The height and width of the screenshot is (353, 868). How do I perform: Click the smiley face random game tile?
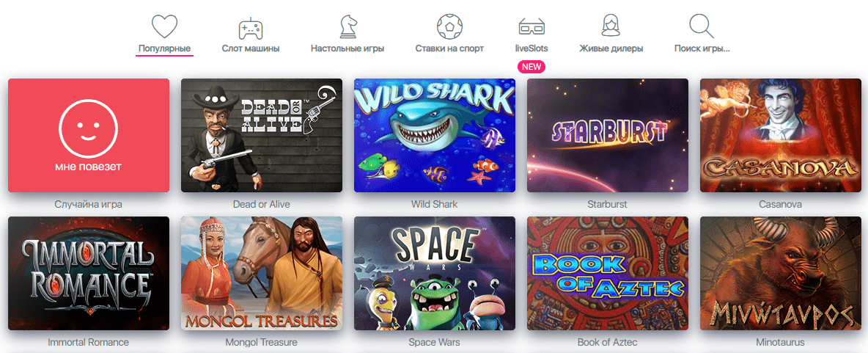point(89,135)
